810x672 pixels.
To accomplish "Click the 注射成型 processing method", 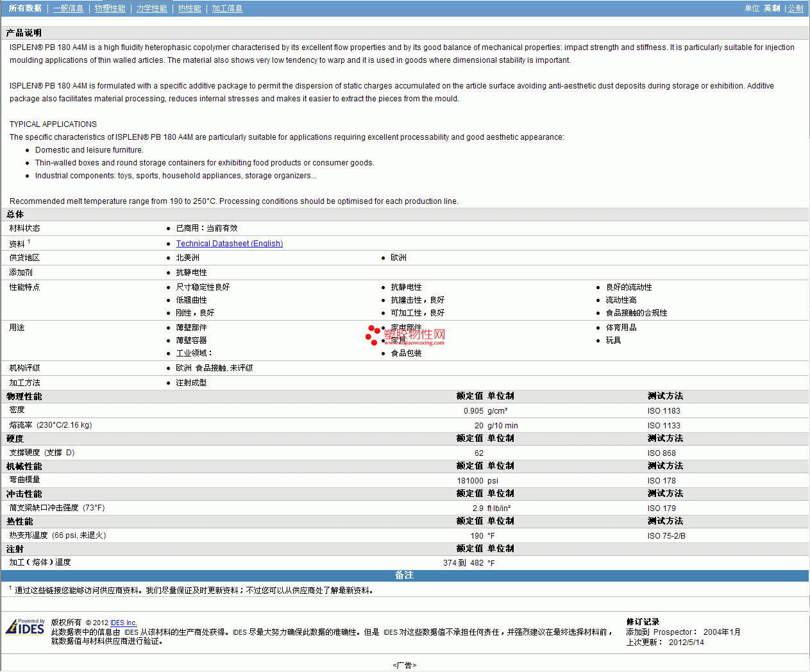I will [191, 383].
